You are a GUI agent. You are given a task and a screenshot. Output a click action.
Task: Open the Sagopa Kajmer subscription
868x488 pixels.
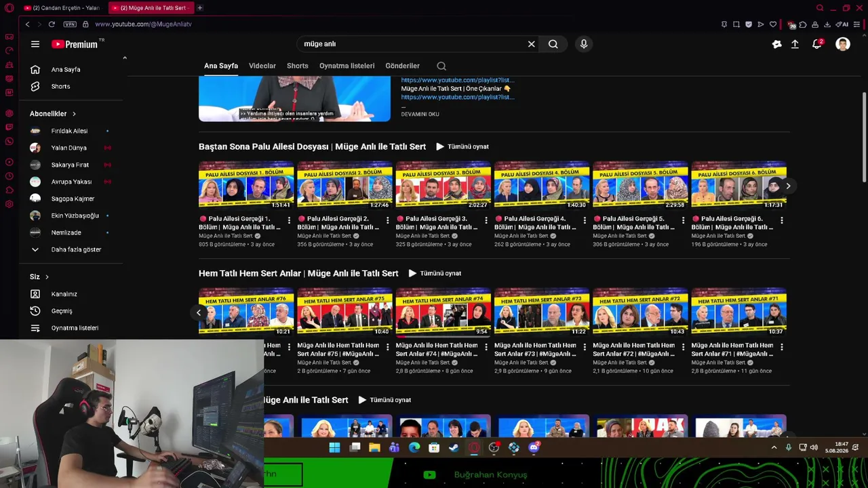tap(71, 199)
